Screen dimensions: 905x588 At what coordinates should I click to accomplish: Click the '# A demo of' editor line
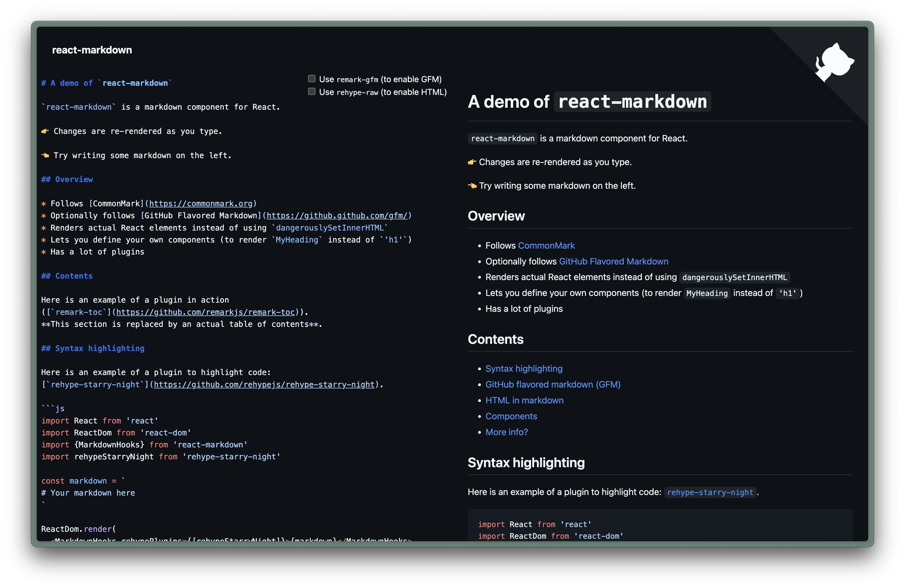coord(106,83)
